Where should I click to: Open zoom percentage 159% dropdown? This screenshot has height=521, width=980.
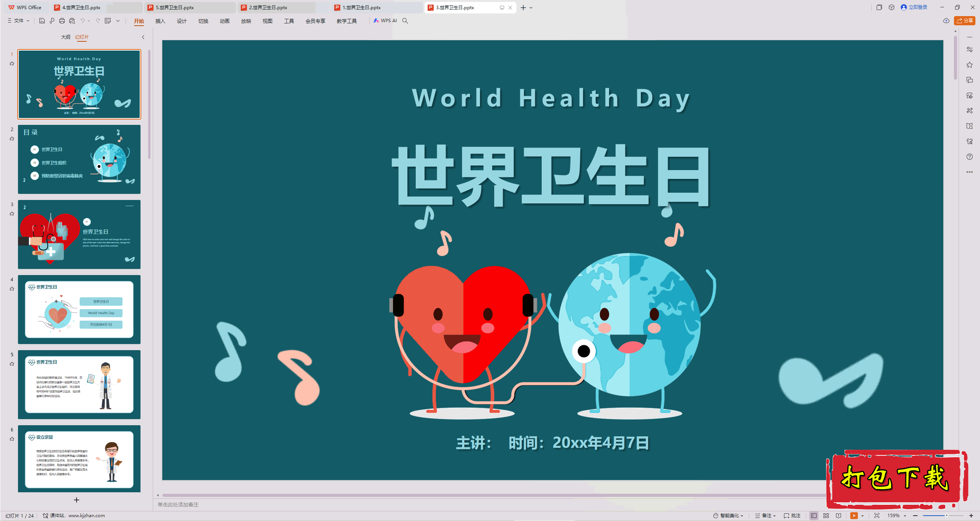pyautogui.click(x=897, y=516)
